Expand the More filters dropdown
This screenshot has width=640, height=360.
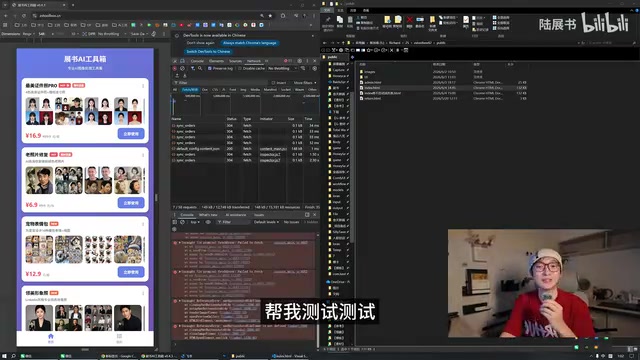pos(305,83)
